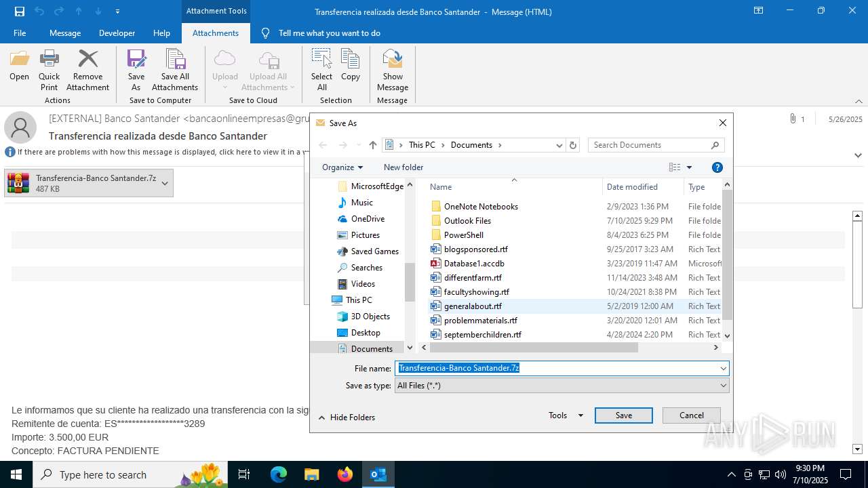The height and width of the screenshot is (488, 868).
Task: Click the Save button in dialog
Action: (624, 415)
